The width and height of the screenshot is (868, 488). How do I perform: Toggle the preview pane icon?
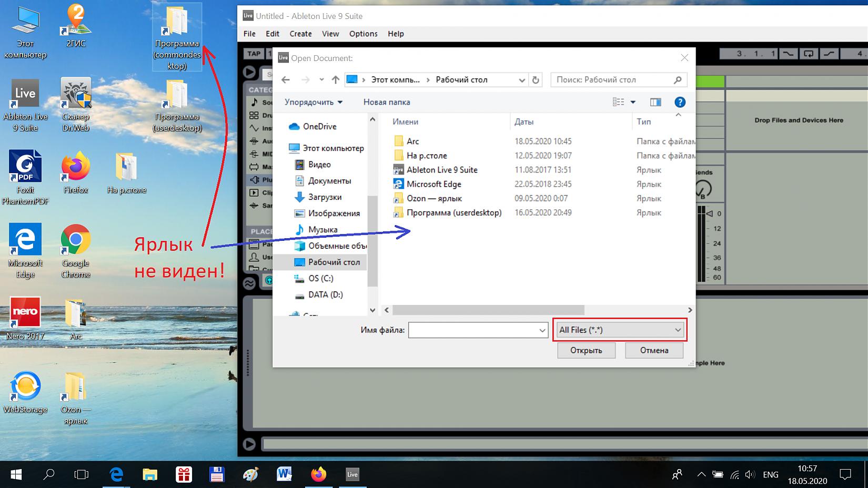[655, 102]
